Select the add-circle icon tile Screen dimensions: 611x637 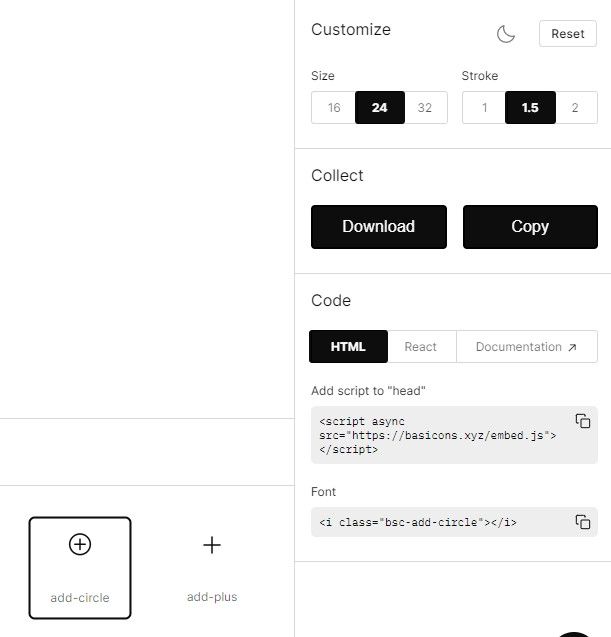[80, 568]
